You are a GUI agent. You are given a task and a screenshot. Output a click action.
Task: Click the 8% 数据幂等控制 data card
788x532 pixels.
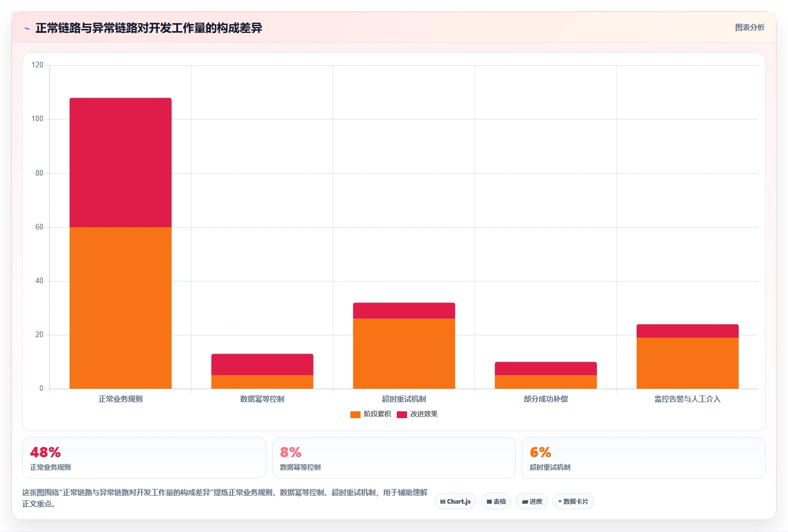394,458
